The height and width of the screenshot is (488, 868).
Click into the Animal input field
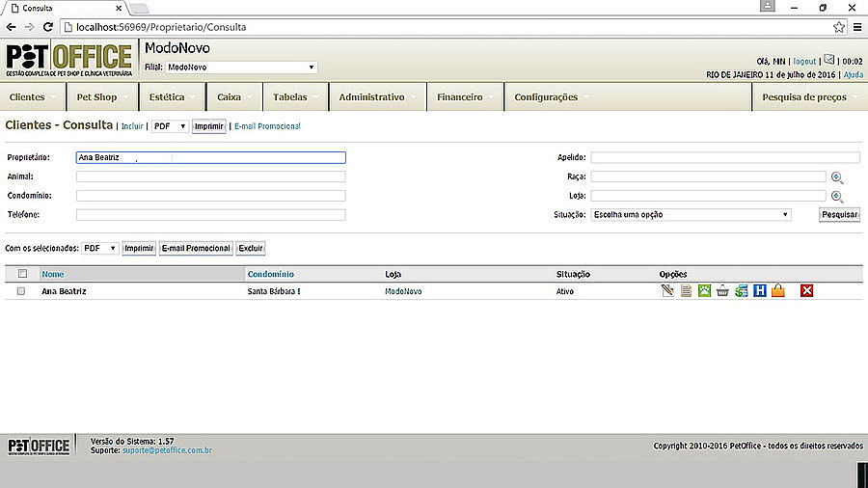click(x=210, y=176)
